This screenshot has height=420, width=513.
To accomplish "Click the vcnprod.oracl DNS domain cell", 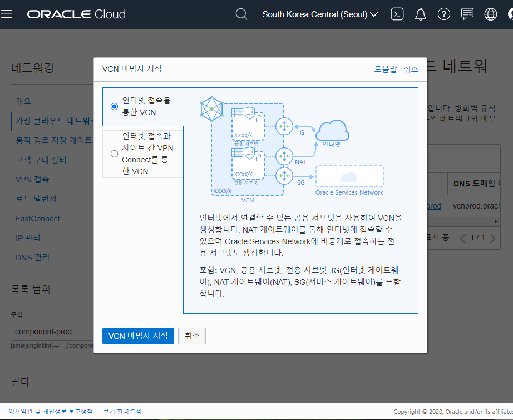I will coord(476,206).
